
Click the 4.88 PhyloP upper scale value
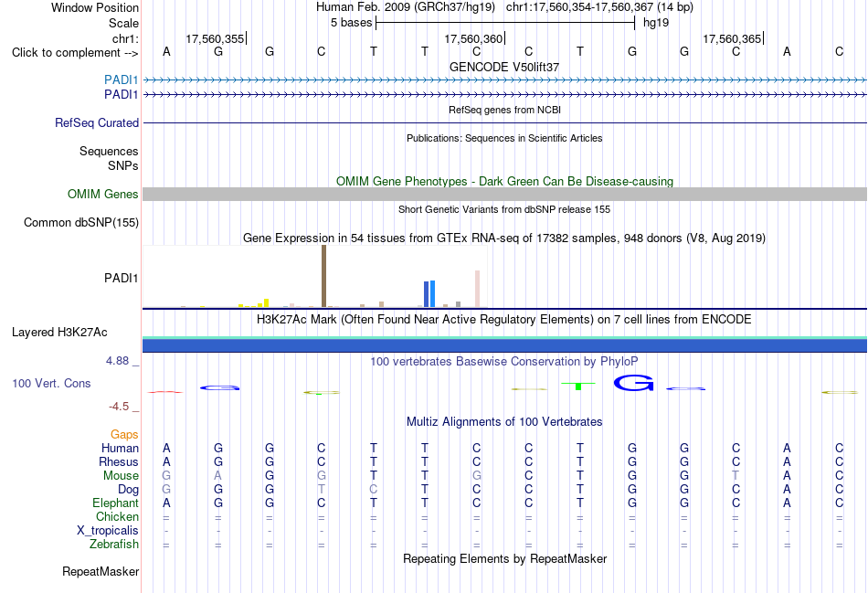click(117, 361)
